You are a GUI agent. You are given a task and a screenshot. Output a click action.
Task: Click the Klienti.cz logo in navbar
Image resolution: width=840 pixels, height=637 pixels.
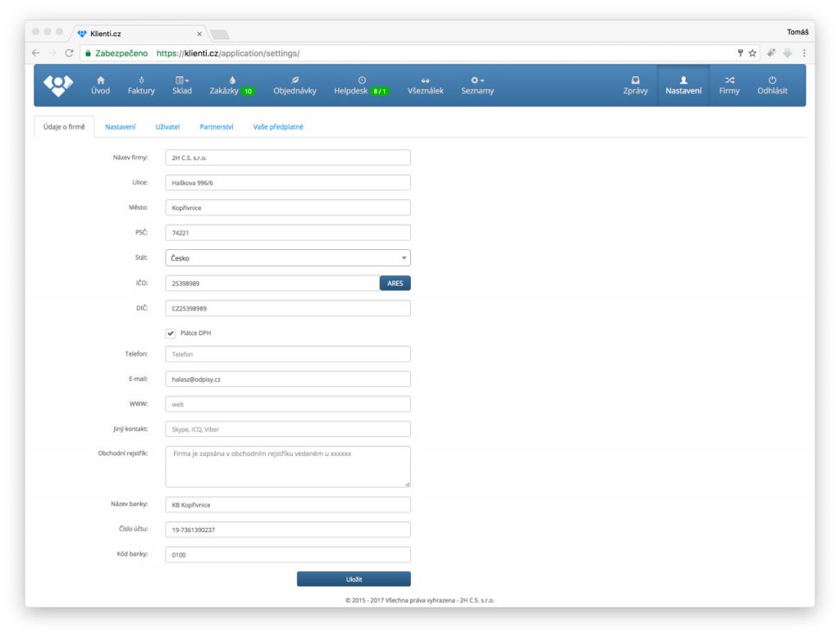[x=58, y=85]
